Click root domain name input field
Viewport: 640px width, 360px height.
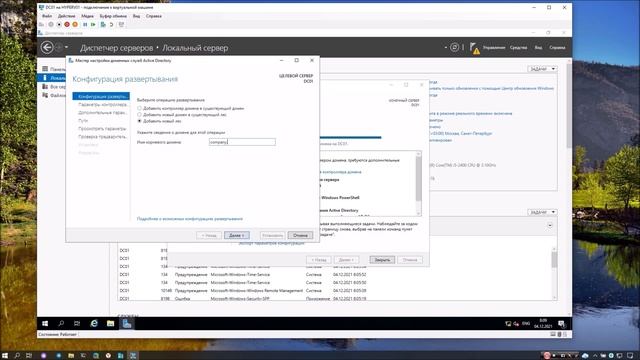point(242,142)
